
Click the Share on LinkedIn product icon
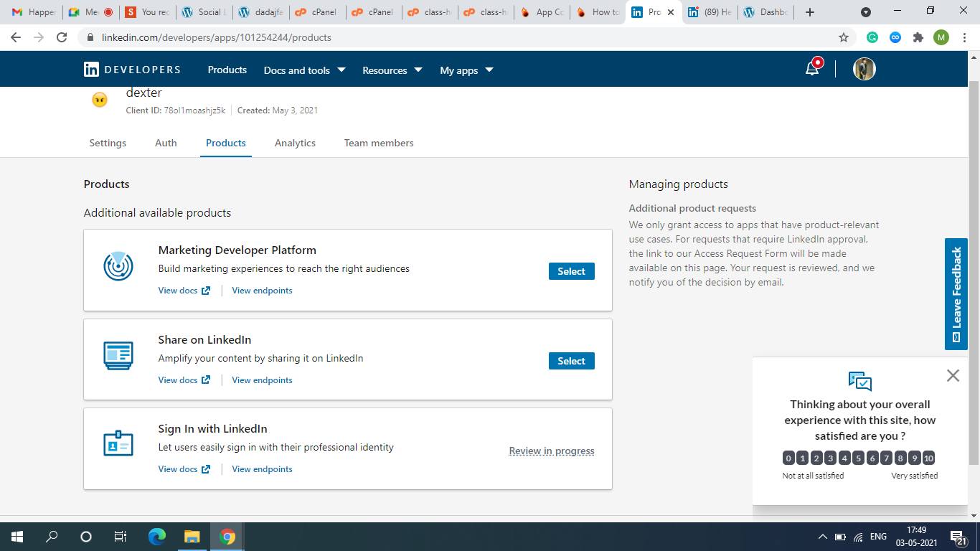click(118, 356)
